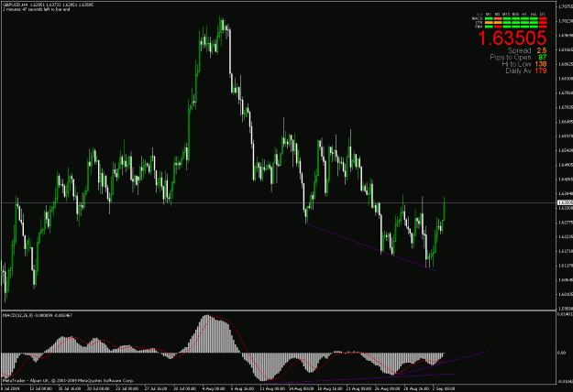
Task: Click the M15 column header in signal grid
Action: click(x=506, y=15)
